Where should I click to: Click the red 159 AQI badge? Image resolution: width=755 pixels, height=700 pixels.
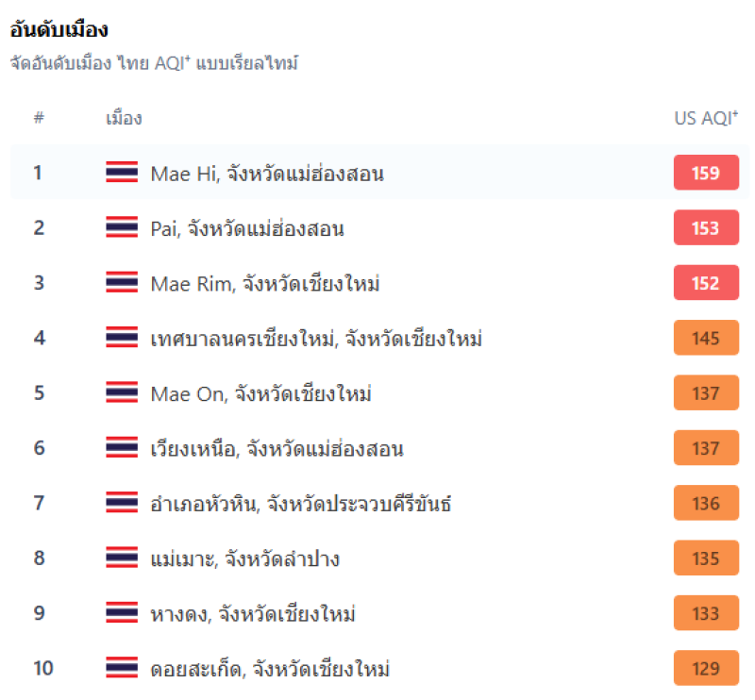[x=706, y=173]
